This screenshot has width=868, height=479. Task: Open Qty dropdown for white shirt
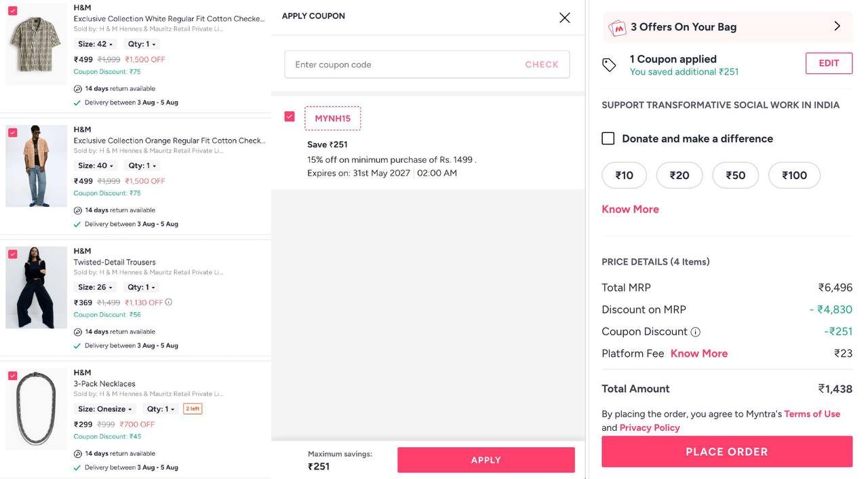(x=142, y=44)
